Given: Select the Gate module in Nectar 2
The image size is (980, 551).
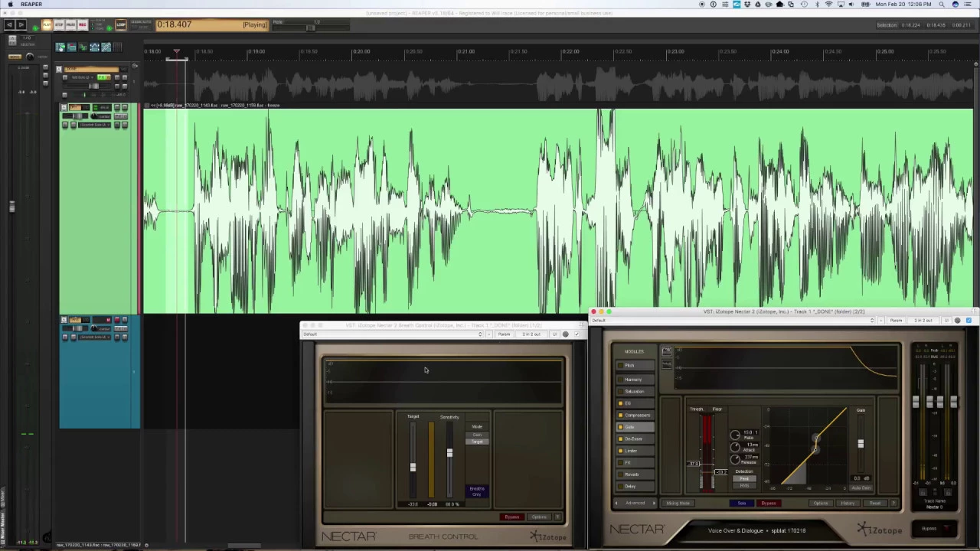Looking at the screenshot, I should [635, 427].
